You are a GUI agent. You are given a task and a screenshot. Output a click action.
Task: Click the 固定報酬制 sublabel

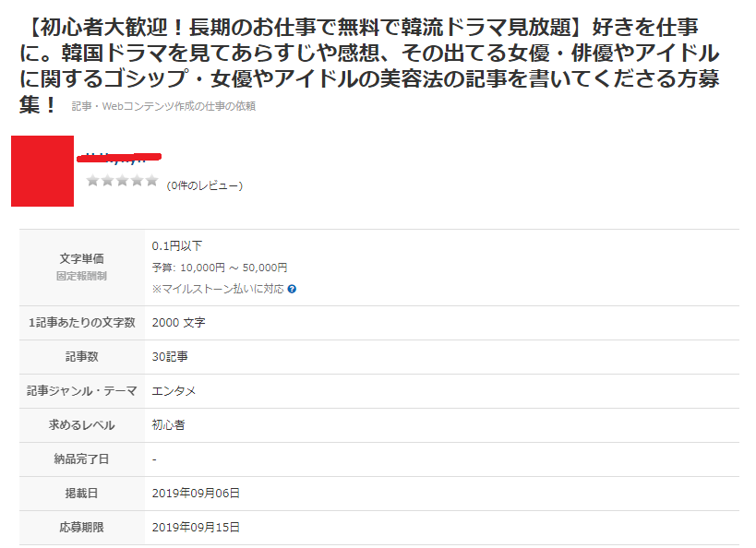point(82,275)
